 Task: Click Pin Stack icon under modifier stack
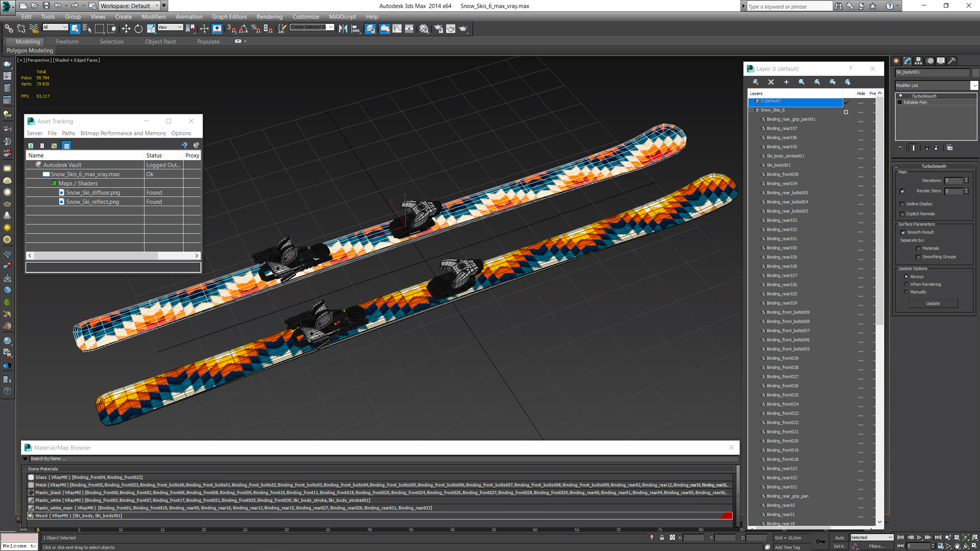coord(900,148)
